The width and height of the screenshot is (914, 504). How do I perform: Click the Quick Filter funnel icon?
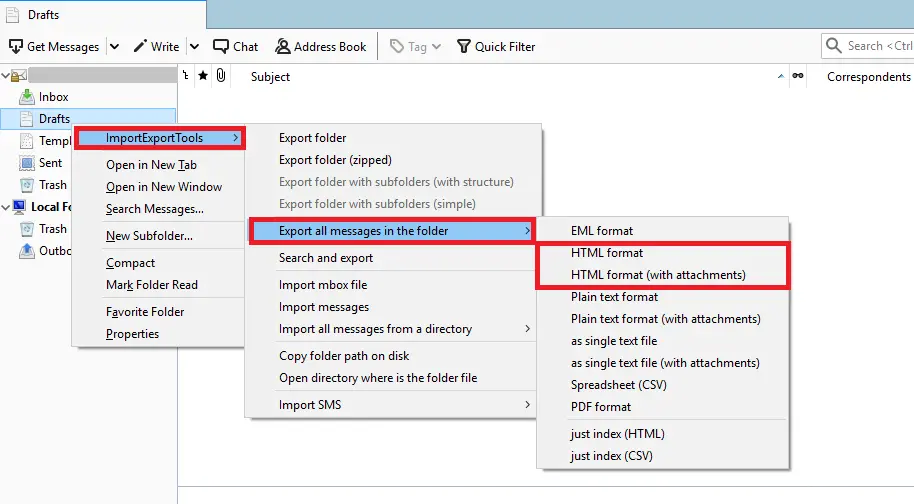pos(463,46)
